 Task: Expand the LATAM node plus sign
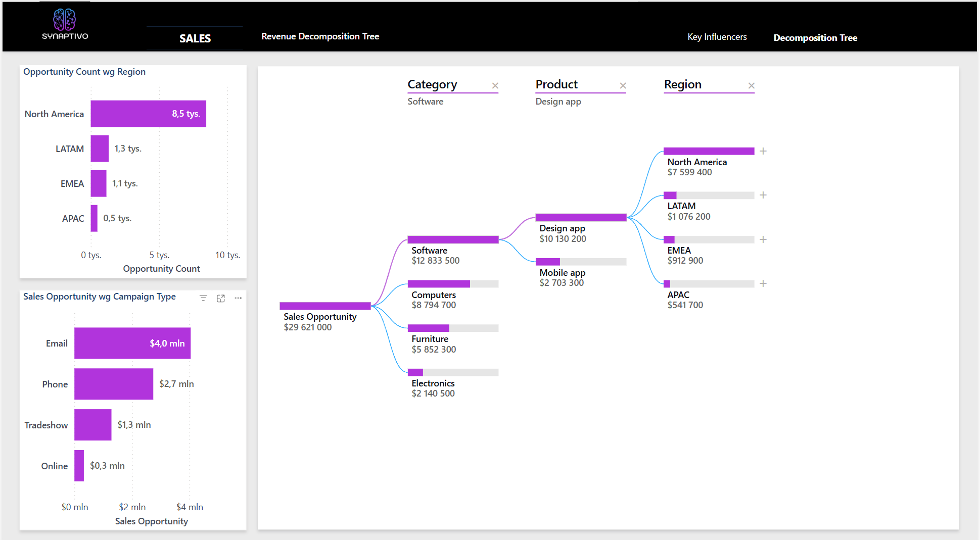coord(763,195)
